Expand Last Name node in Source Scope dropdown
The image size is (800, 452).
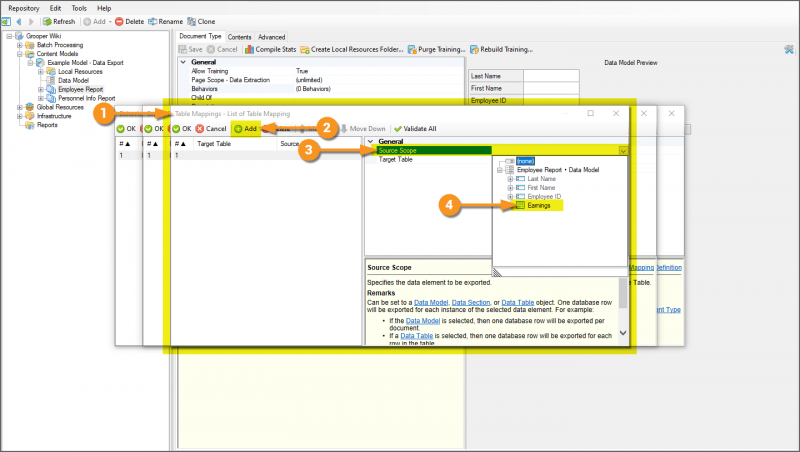510,179
